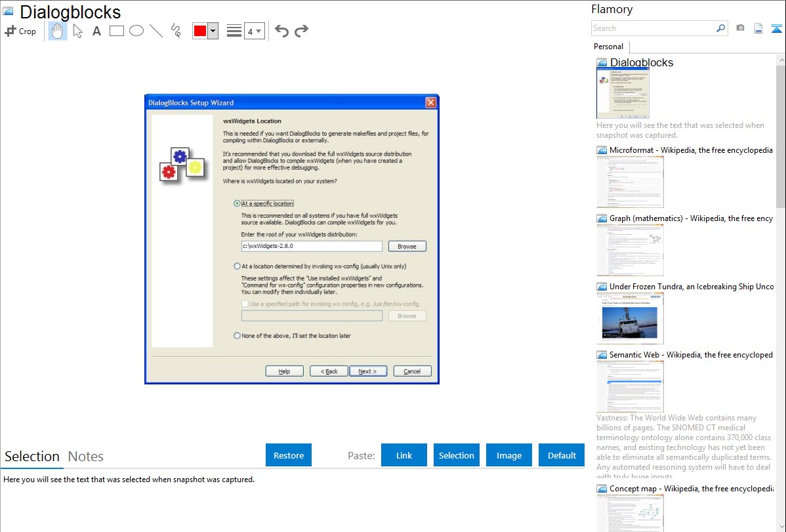
Task: Open the Graph (mathematics) snapshot thumbnail
Action: [x=630, y=250]
